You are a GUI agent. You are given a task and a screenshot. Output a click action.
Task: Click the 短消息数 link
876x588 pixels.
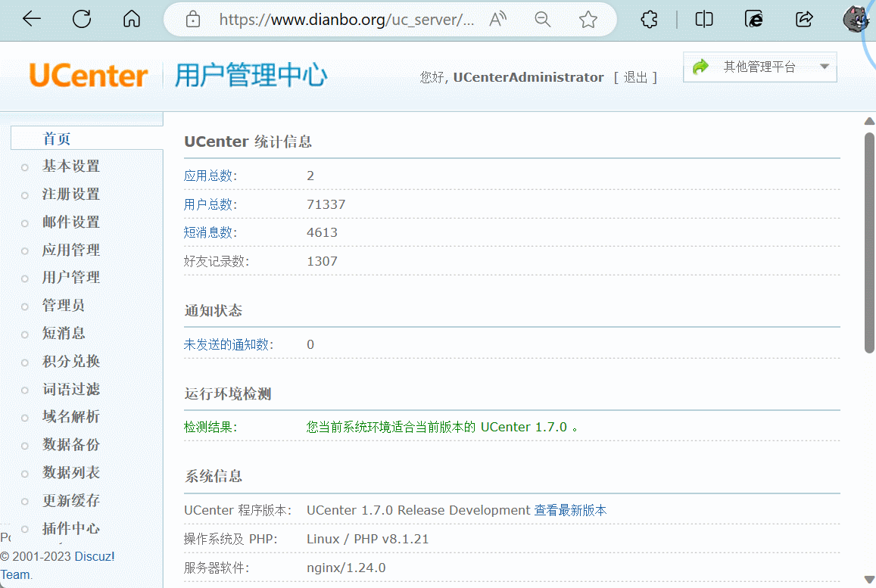click(207, 232)
